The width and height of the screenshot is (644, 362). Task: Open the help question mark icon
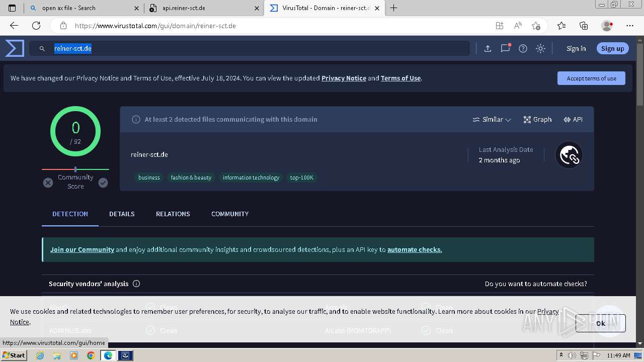tap(523, 48)
